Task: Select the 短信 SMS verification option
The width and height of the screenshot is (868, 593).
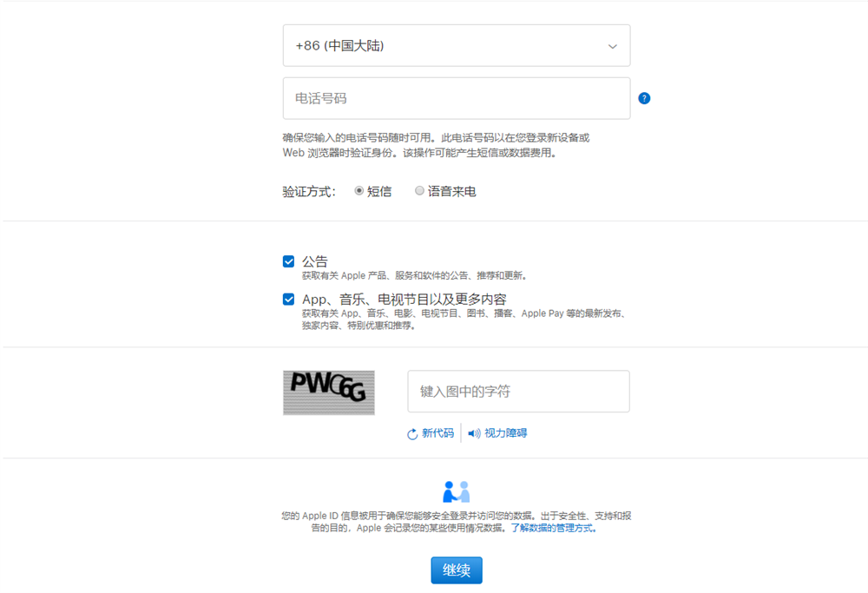Action: 360,190
